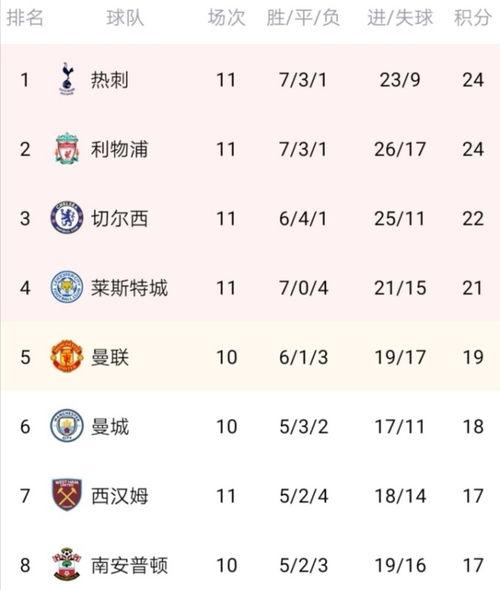500x590 pixels.
Task: Click 曼城's 18 points value
Action: tap(473, 426)
